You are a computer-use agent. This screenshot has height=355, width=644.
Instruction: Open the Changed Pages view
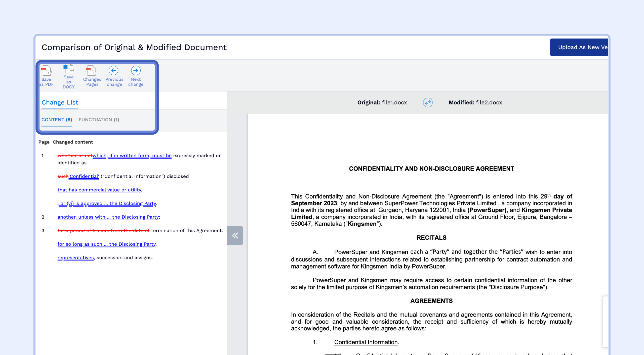92,71
